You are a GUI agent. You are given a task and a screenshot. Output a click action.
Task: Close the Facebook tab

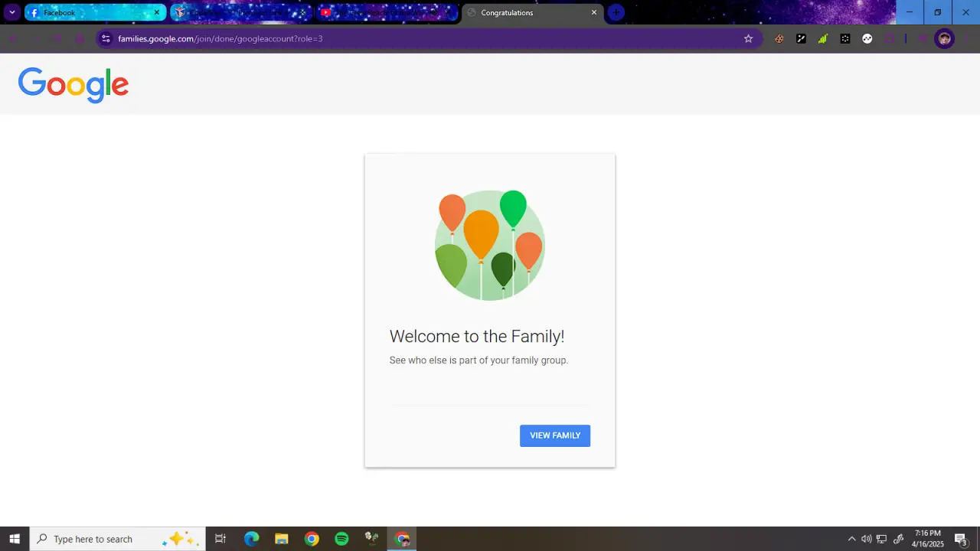156,12
